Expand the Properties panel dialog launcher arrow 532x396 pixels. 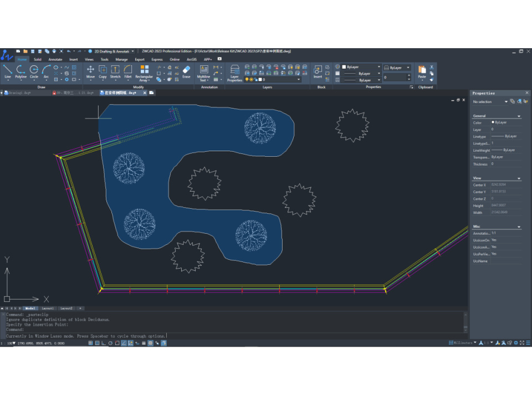[412, 87]
